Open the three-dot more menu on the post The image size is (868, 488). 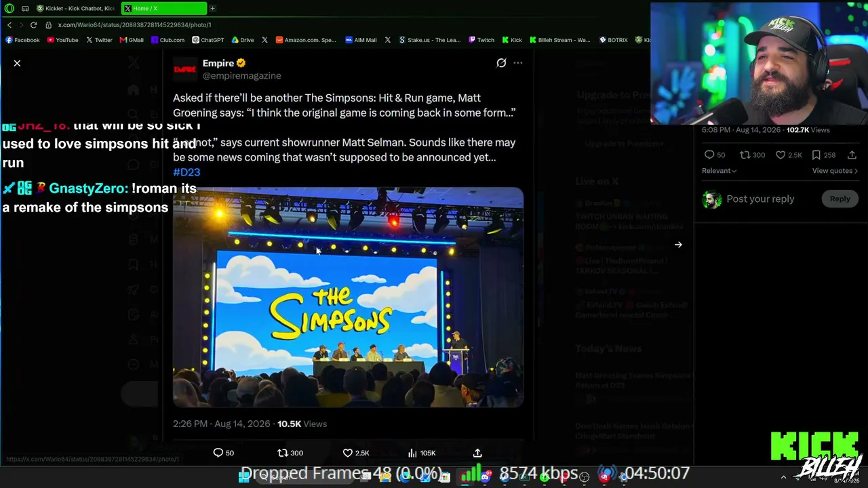click(518, 63)
